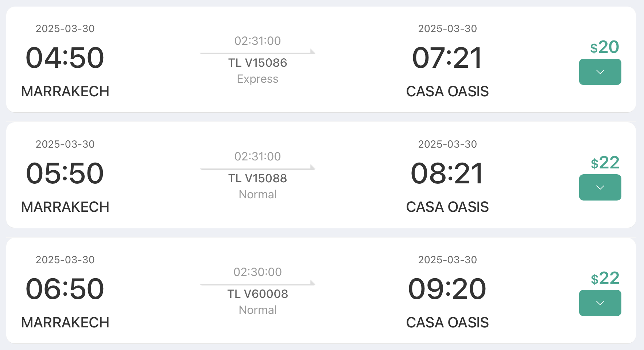Viewport: 644px width, 350px height.
Task: Click MARRAKECH under the 06:50 departure
Action: [65, 323]
